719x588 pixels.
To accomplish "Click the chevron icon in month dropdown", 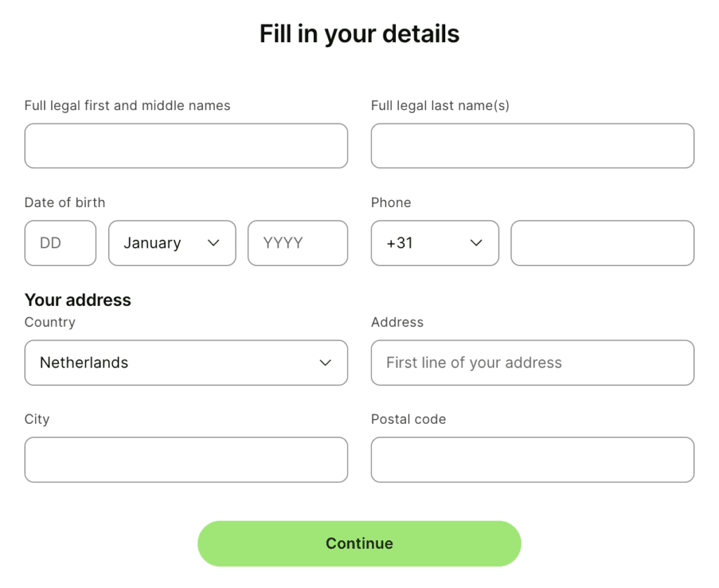I will pos(214,243).
